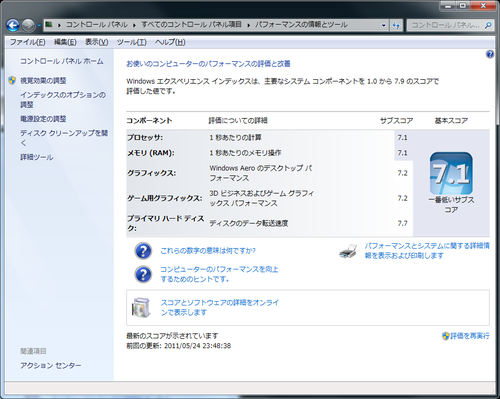Click the 7.1 base score badge

pos(451,173)
